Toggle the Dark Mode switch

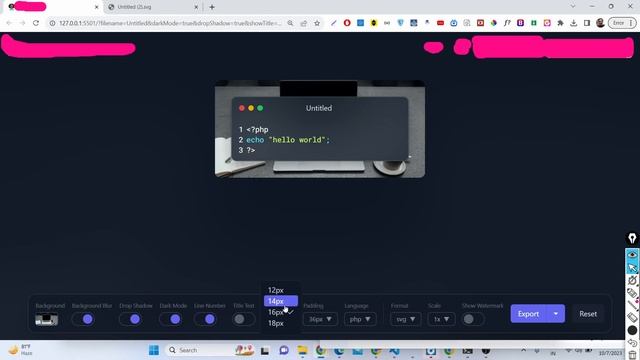coord(171,319)
